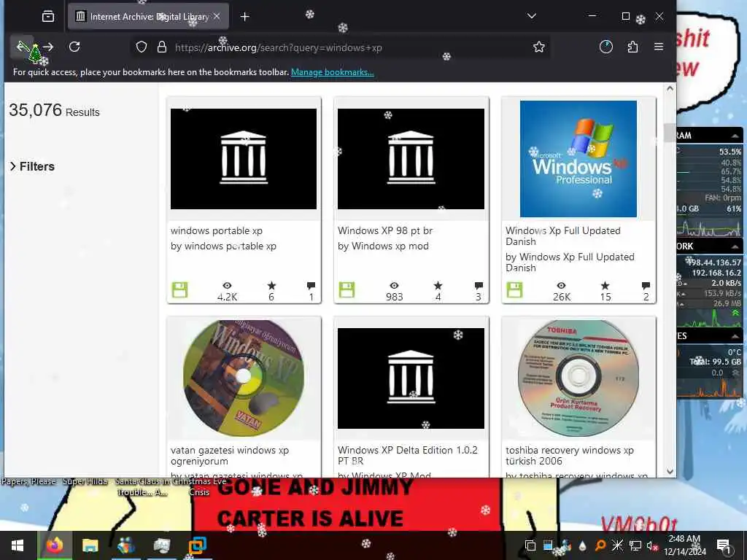This screenshot has width=747, height=560.
Task: Open 'toshiba recovery windows xp türkish 2006' title
Action: tap(569, 455)
